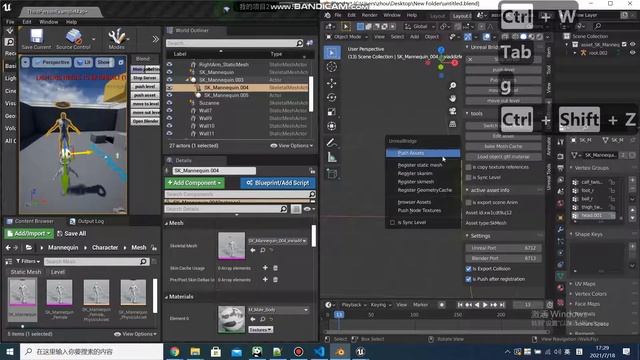Screen dimensions: 640x360
Task: Open the Modes tool in Unreal toolbar
Action: [x=117, y=39]
